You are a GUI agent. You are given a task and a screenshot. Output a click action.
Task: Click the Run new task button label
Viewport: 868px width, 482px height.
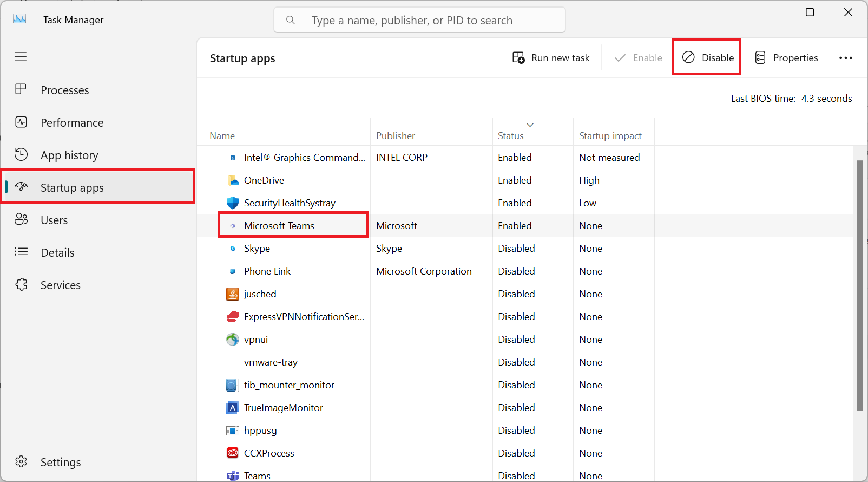click(561, 58)
